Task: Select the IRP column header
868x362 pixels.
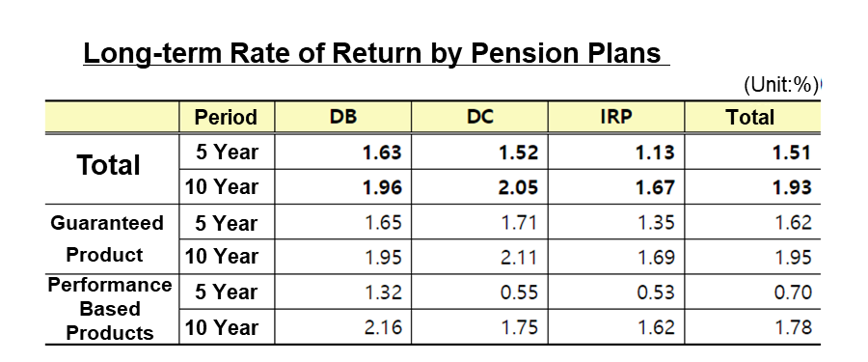Action: pos(616,117)
